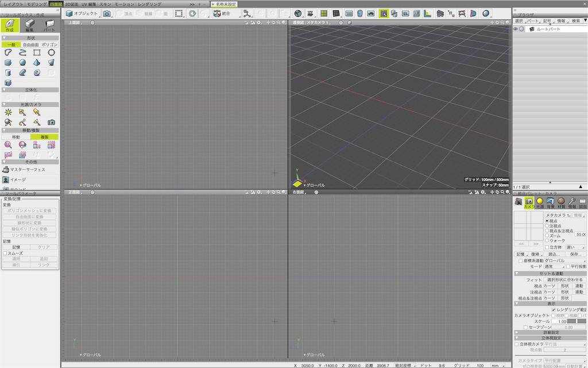Switch to the レイアウト workspace tab
Viewport: 588px width, 368px height.
[13, 4]
